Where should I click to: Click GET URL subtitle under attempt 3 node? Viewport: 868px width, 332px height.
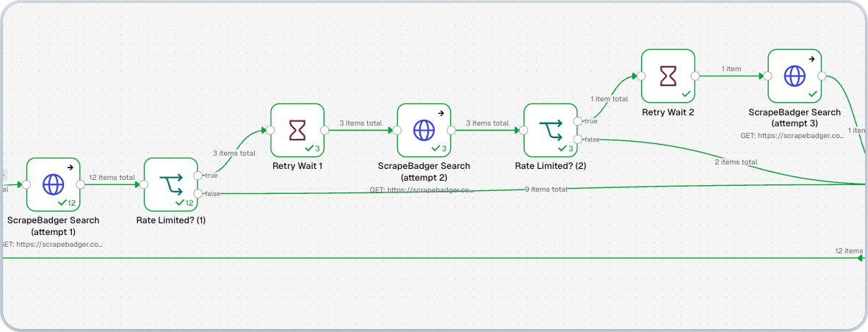pyautogui.click(x=791, y=135)
